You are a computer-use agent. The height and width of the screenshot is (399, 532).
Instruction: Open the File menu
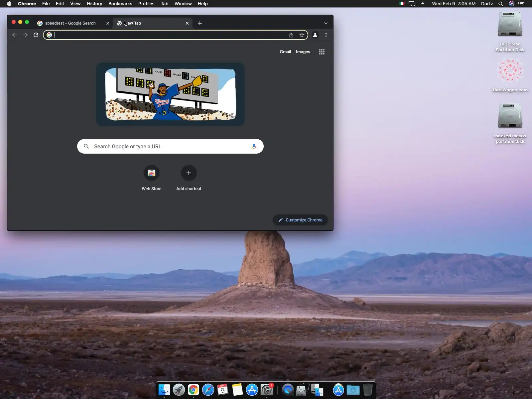click(x=46, y=4)
